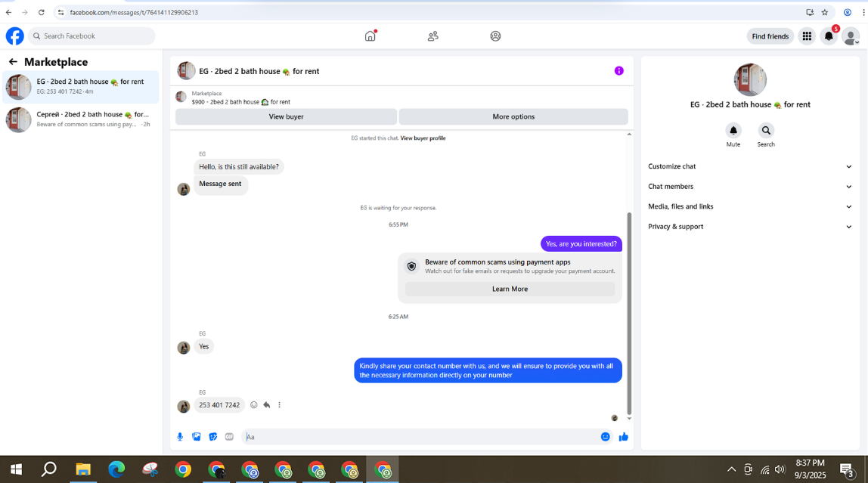React to the 253 401 7242 message
868x483 pixels.
(x=253, y=405)
